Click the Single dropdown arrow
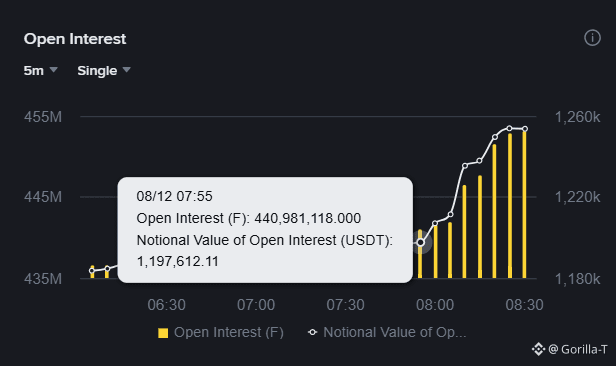The image size is (616, 366). pyautogui.click(x=126, y=70)
